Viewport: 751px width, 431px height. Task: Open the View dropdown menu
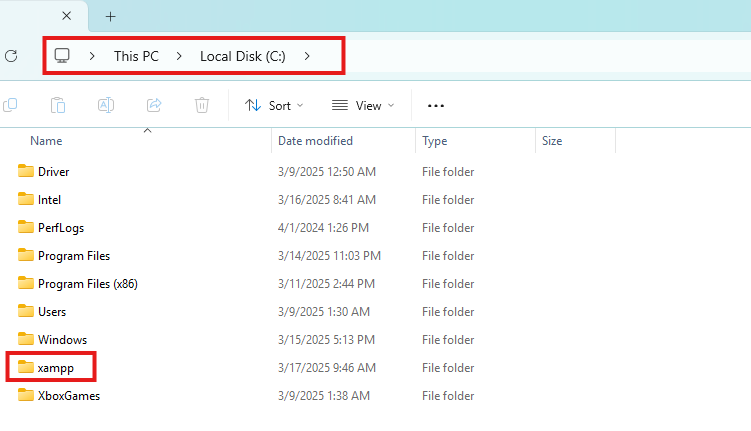click(363, 105)
